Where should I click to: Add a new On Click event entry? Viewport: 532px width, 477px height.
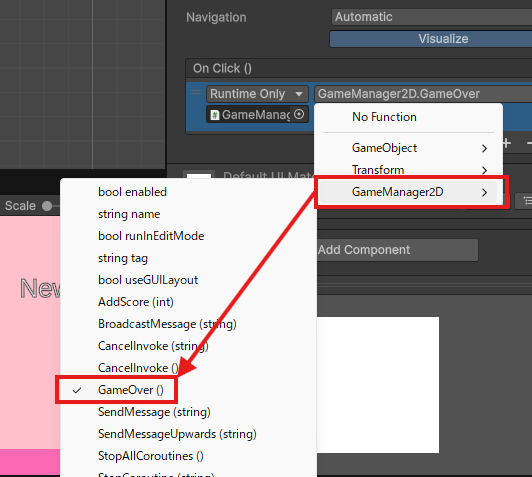point(507,143)
